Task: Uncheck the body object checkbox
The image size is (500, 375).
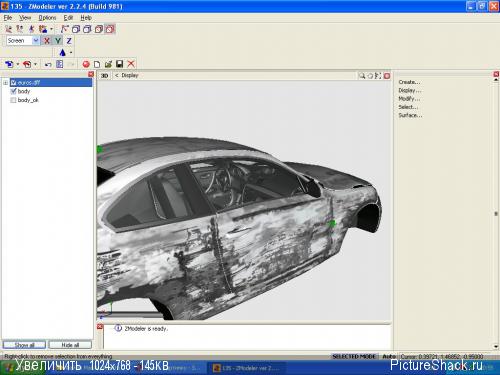Action: click(14, 91)
